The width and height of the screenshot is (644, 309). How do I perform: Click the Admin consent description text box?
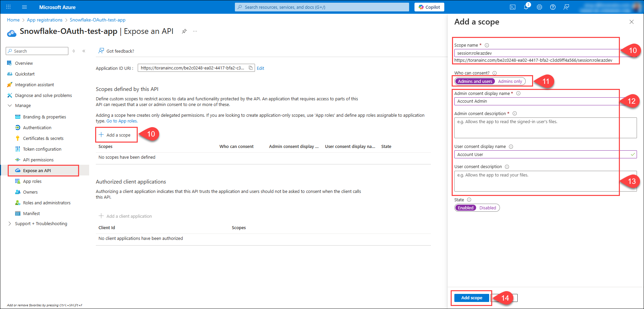point(545,127)
